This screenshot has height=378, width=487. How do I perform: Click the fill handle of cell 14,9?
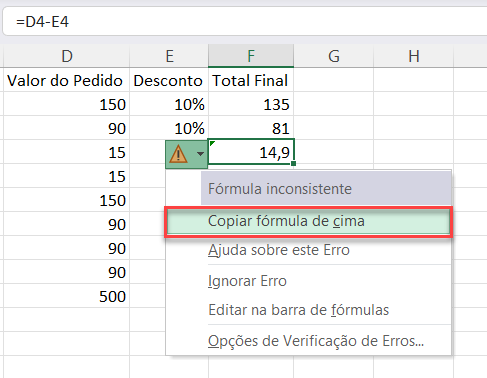point(293,164)
